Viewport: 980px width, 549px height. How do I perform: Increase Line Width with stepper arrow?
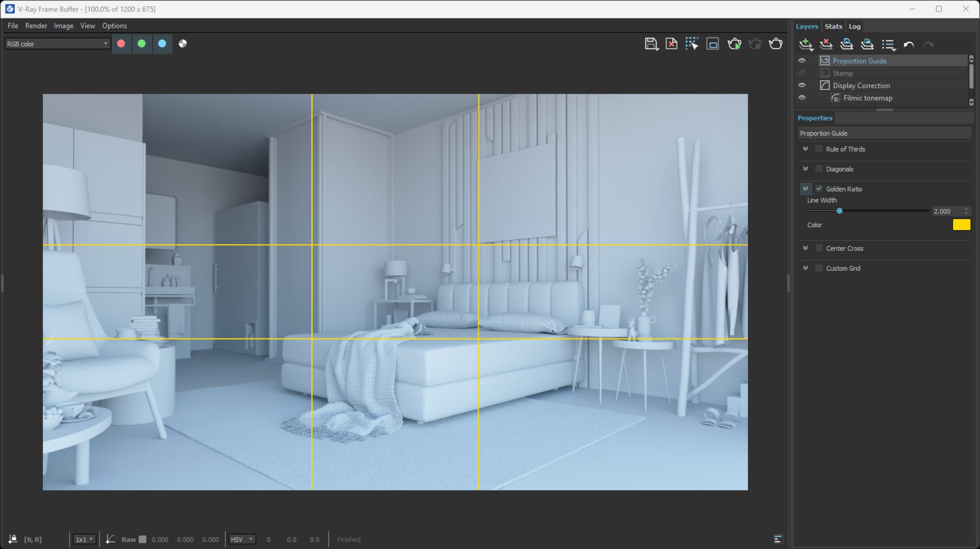tap(966, 209)
